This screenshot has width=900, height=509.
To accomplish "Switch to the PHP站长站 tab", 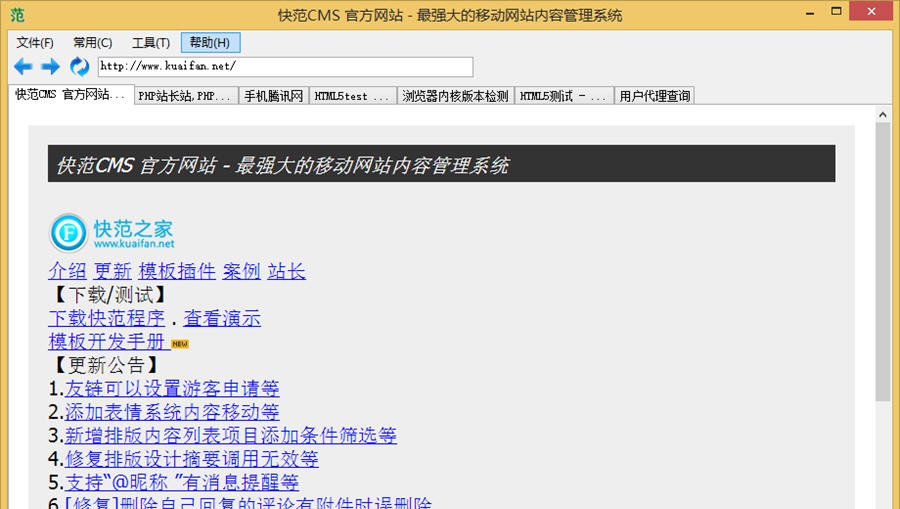I will pyautogui.click(x=187, y=96).
